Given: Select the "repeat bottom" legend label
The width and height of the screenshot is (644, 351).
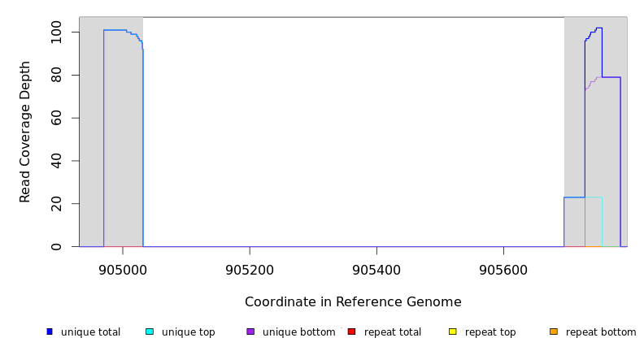Looking at the screenshot, I should tap(601, 332).
